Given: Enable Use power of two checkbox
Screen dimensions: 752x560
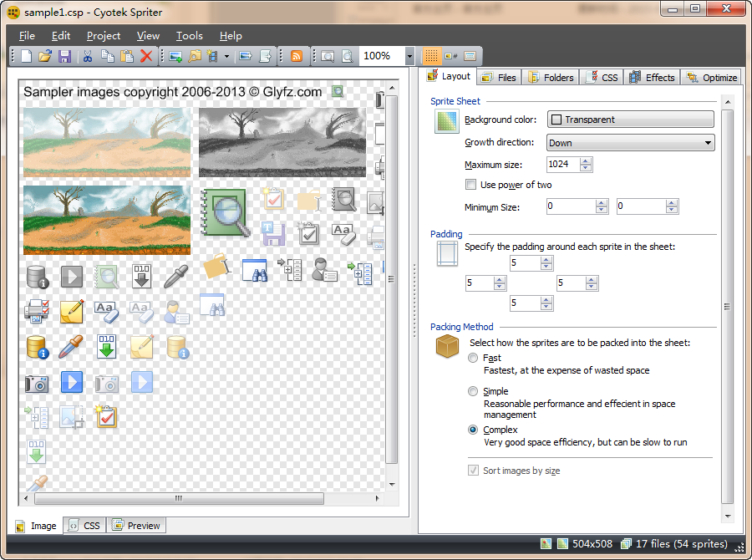Looking at the screenshot, I should (471, 185).
